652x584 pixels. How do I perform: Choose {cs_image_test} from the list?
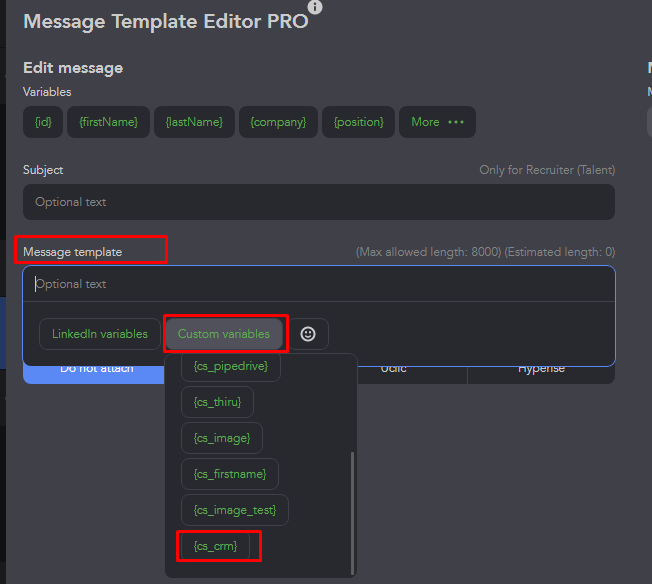click(235, 510)
